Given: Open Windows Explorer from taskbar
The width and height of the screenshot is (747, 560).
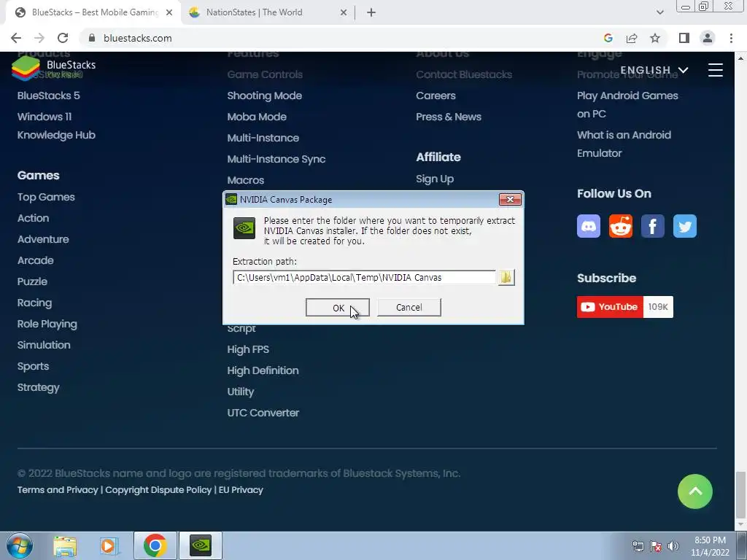Looking at the screenshot, I should pyautogui.click(x=65, y=546).
